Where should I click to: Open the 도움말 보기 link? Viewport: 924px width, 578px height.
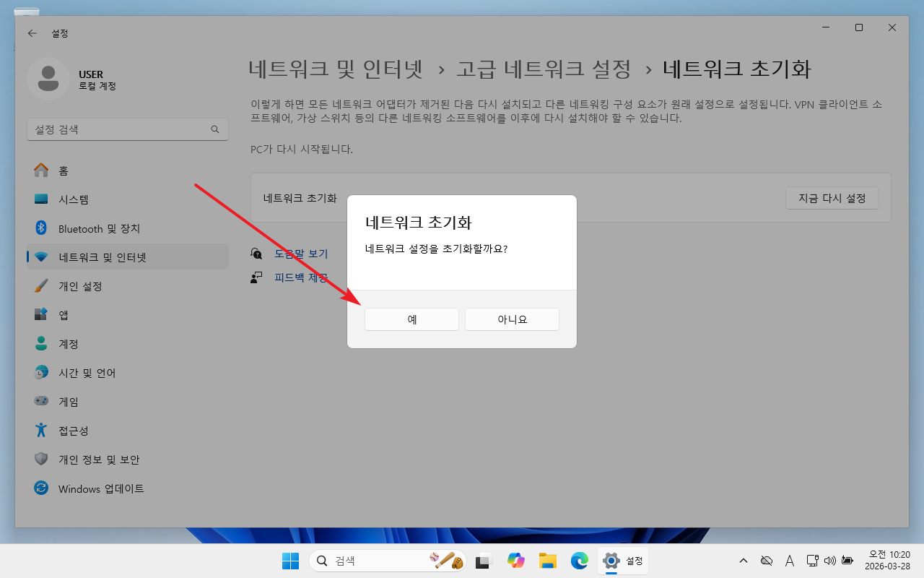pyautogui.click(x=301, y=254)
